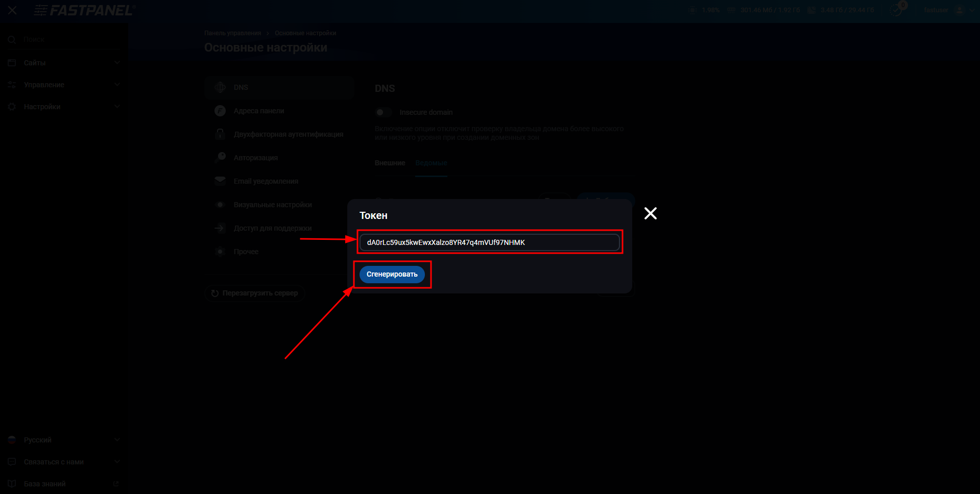Screen dimensions: 980x494
Task: Switch to the Ведомые tab
Action: tap(431, 163)
